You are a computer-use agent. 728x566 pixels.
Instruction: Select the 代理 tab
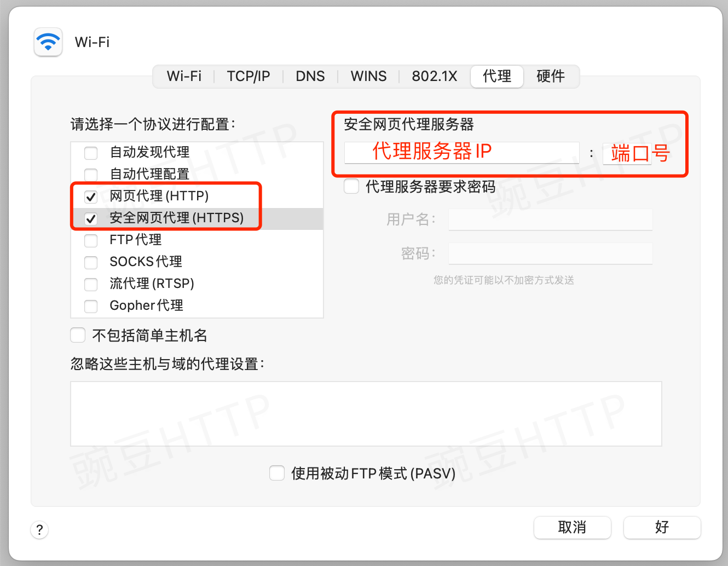pyautogui.click(x=497, y=76)
